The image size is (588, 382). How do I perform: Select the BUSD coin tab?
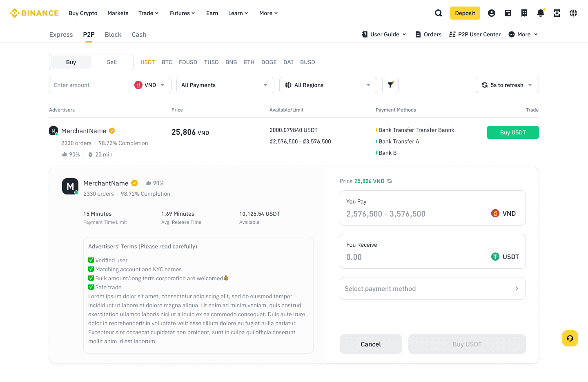[x=307, y=62]
